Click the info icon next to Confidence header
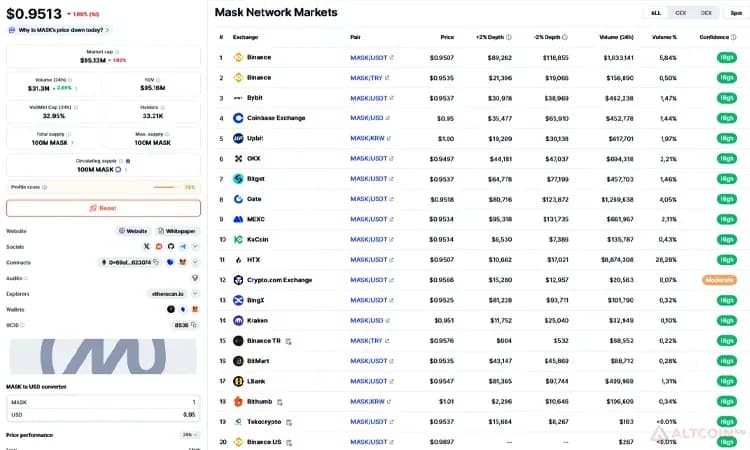Image resolution: width=750 pixels, height=450 pixels. [734, 37]
